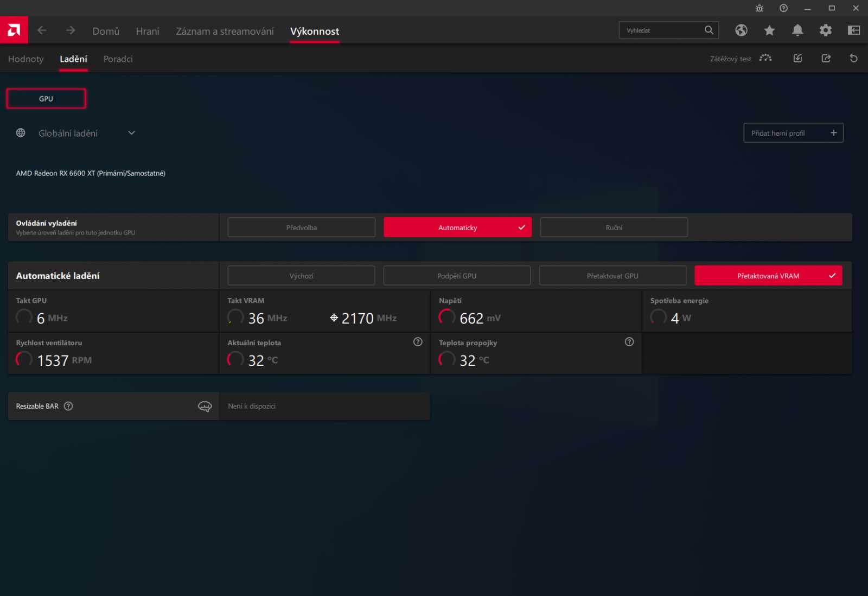Click the Spotřeba energie 4 W value

click(x=681, y=318)
